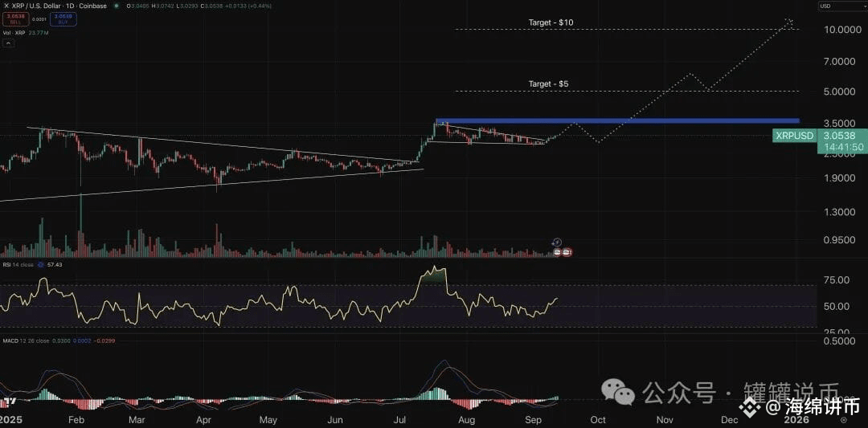Click the Jun label on the time axis

tap(335, 420)
